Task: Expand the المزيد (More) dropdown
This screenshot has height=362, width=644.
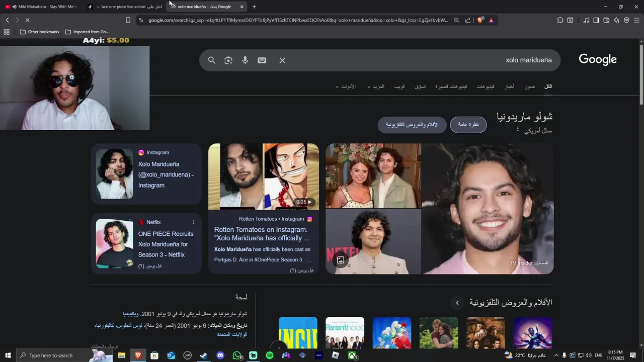Action: tap(376, 86)
